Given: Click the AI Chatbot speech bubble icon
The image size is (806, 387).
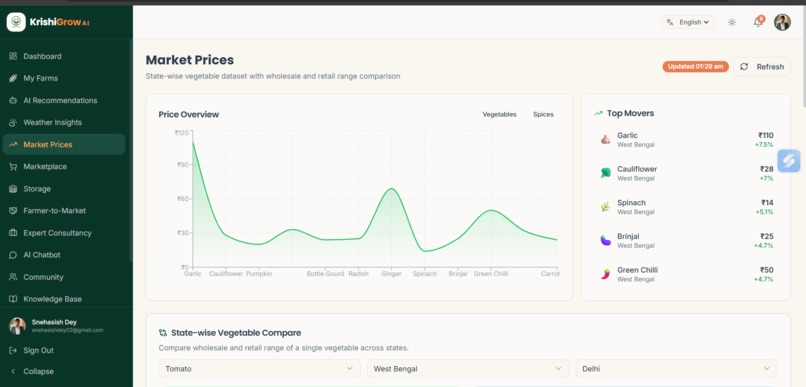Looking at the screenshot, I should click(13, 255).
